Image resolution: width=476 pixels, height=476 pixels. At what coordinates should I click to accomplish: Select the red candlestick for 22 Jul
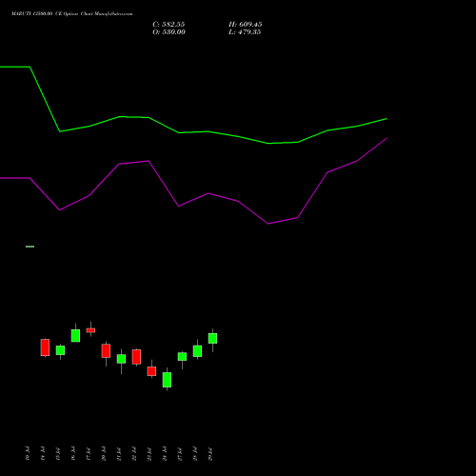(136, 357)
